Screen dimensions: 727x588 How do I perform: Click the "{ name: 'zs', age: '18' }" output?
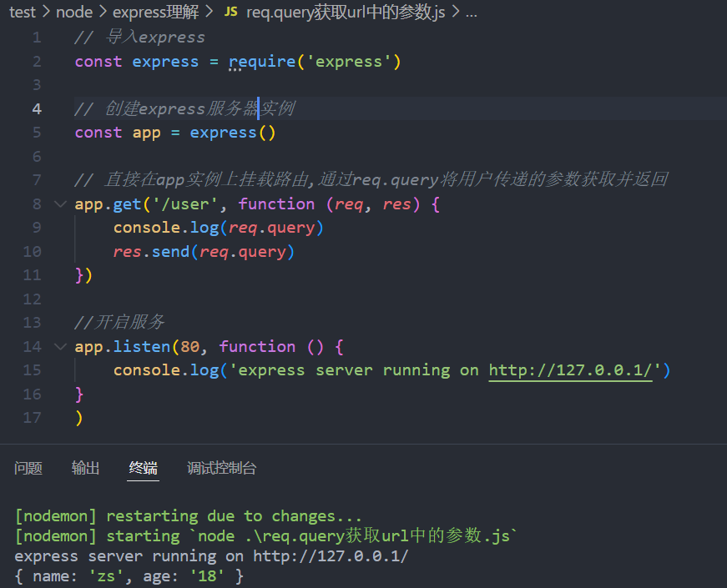coord(129,576)
